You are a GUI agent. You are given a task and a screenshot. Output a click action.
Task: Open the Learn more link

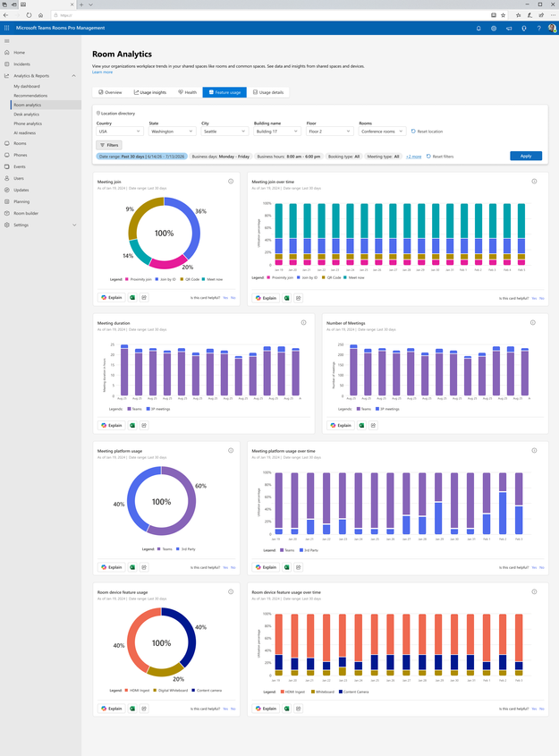point(102,72)
